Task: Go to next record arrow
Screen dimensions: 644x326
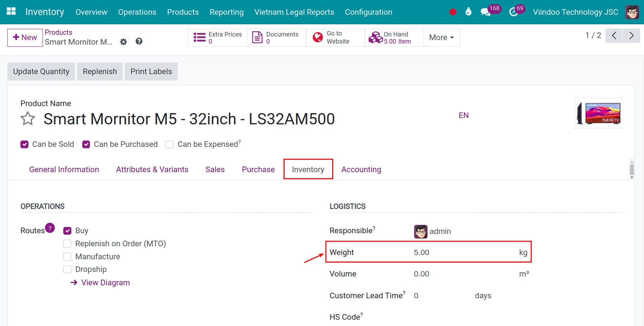Action: point(631,36)
